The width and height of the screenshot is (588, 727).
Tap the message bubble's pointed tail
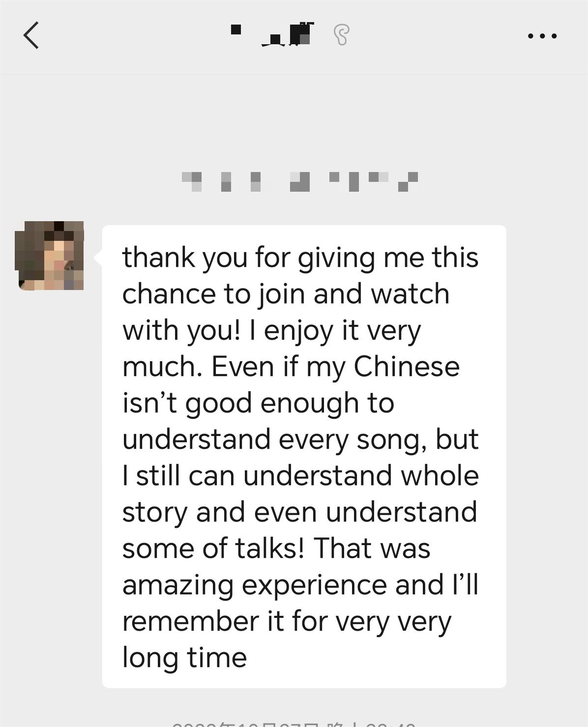98,258
